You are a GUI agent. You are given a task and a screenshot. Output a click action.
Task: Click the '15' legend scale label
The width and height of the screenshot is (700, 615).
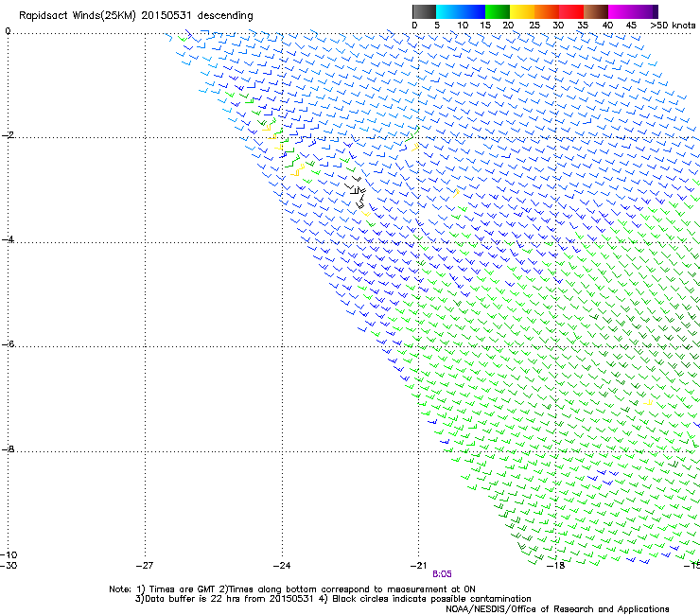click(485, 26)
